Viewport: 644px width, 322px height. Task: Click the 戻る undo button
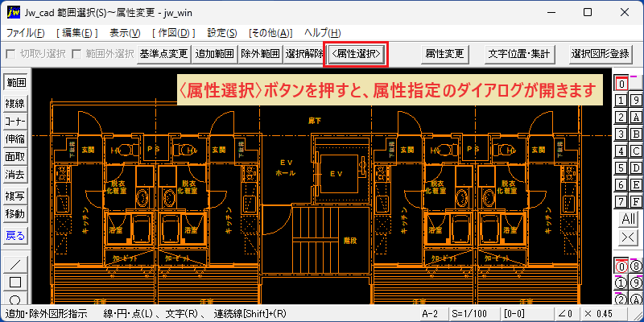pos(15,235)
